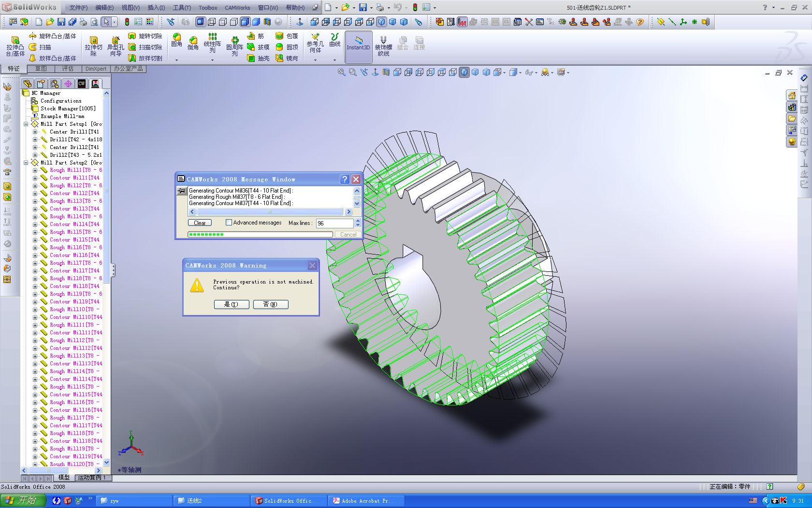Apply the 圆角 fillet tool
This screenshot has height=508, width=812.
177,41
